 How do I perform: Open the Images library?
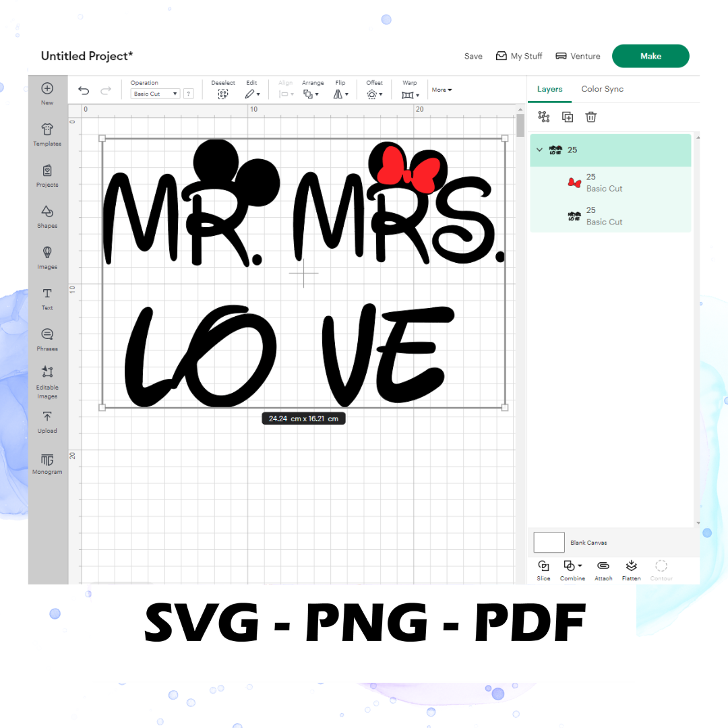47,257
